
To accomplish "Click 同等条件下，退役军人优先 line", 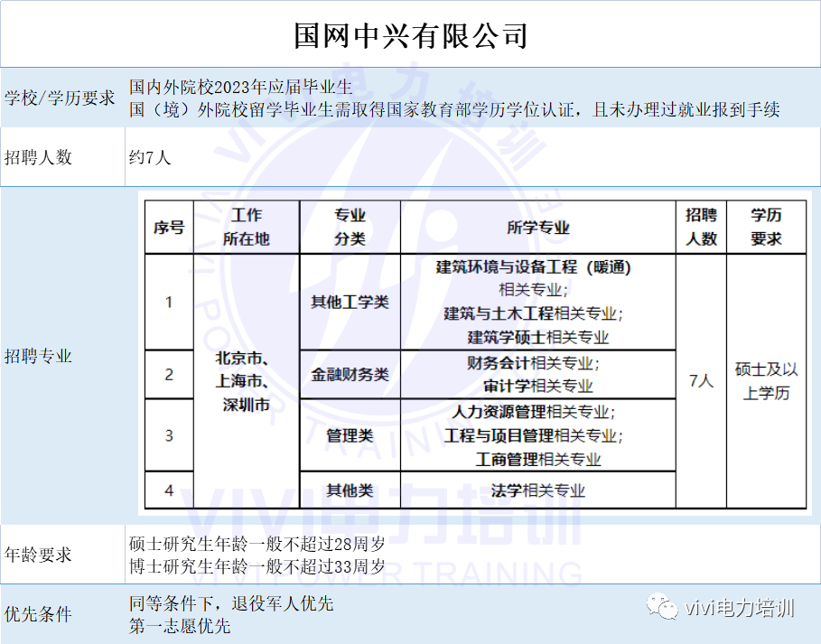I will pyautogui.click(x=231, y=603).
